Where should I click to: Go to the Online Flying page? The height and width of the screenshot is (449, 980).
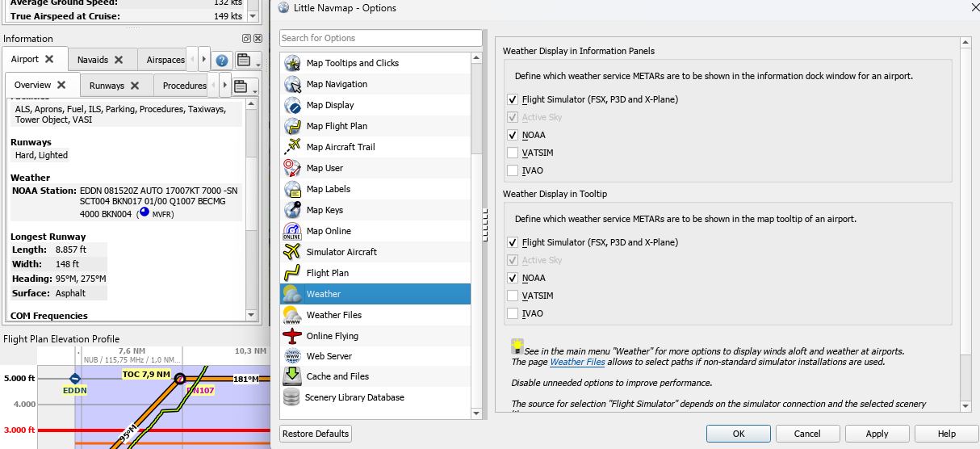tap(332, 336)
